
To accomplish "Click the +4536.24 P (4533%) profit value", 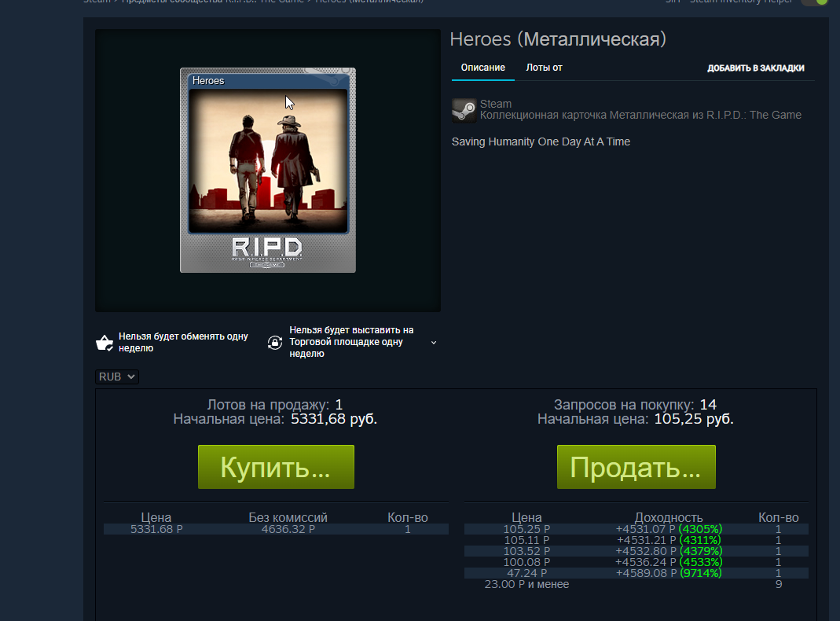I will (x=669, y=562).
